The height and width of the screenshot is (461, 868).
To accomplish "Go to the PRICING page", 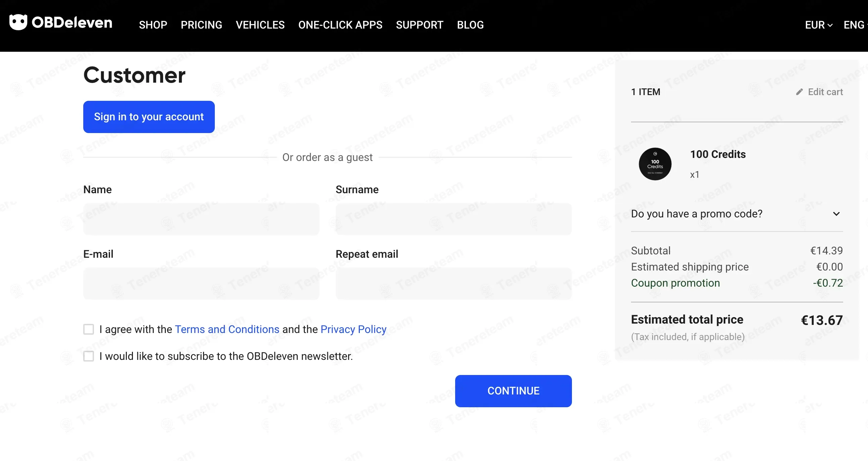I will [201, 25].
